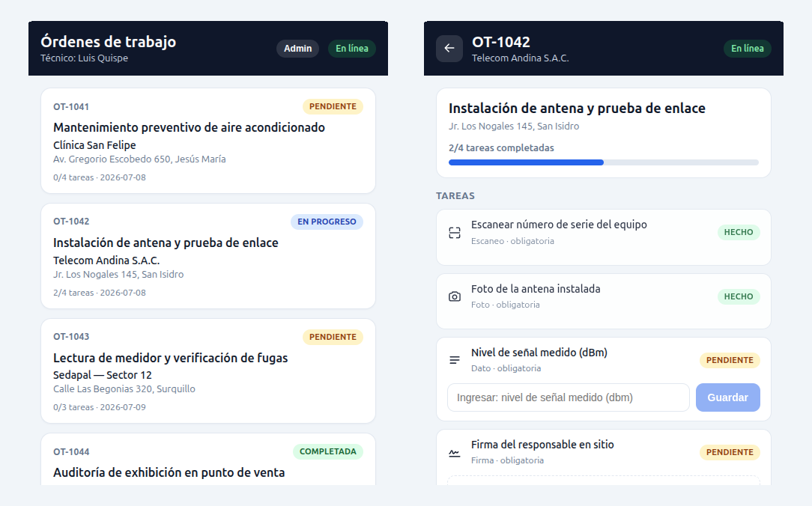The height and width of the screenshot is (506, 812).
Task: Select Firma del responsable en sitio task
Action: coord(603,457)
